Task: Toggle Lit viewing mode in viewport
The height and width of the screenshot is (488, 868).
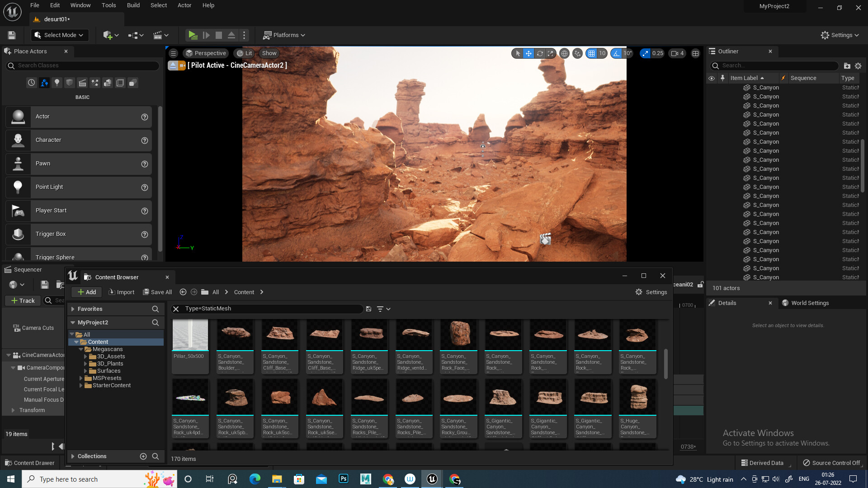Action: tap(244, 53)
